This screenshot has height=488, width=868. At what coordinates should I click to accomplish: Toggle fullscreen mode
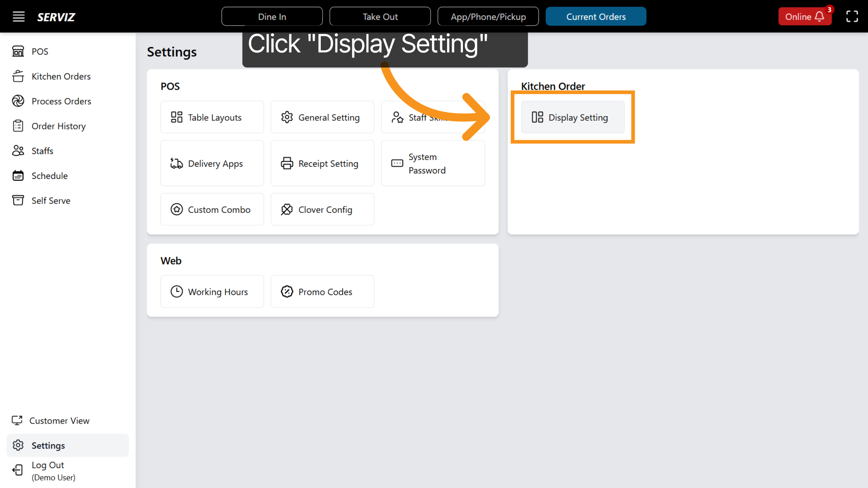tap(852, 16)
